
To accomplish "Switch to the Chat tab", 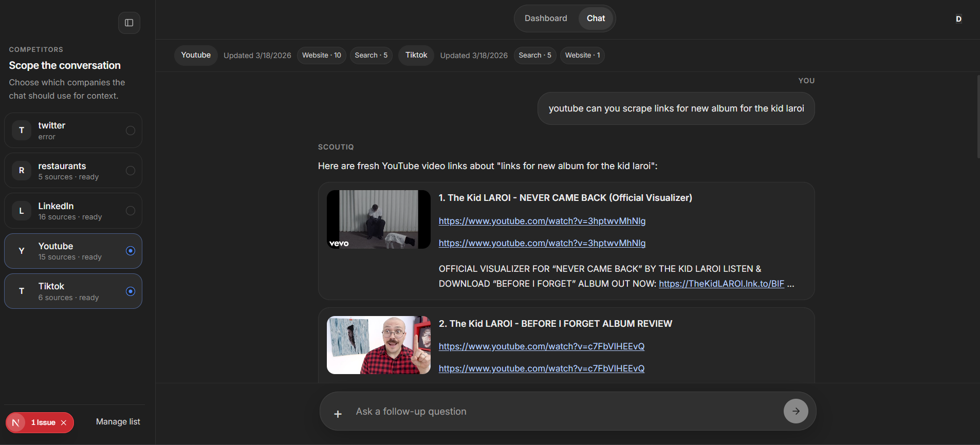I will [596, 18].
